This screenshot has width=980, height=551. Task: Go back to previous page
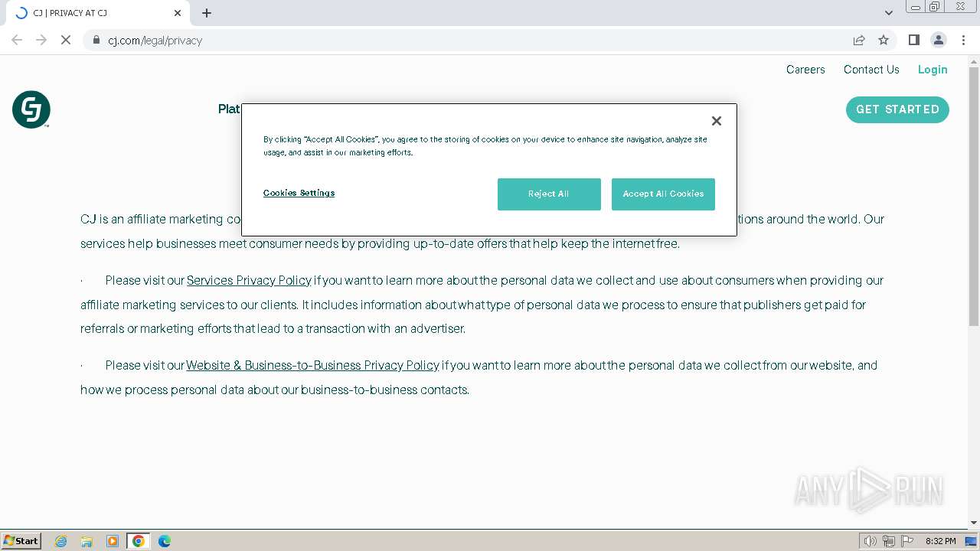(x=17, y=40)
